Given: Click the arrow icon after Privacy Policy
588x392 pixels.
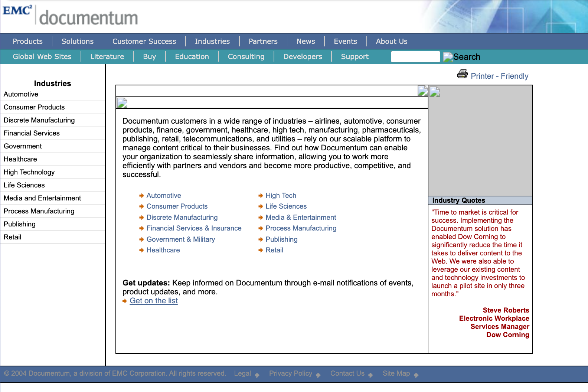Looking at the screenshot, I should coord(318,375).
